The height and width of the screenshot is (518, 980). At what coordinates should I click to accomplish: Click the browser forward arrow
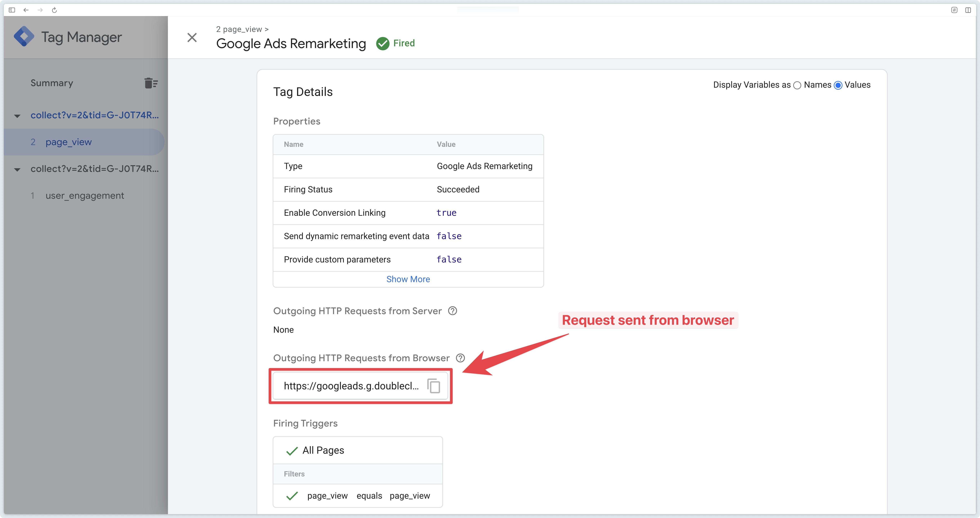click(x=40, y=10)
